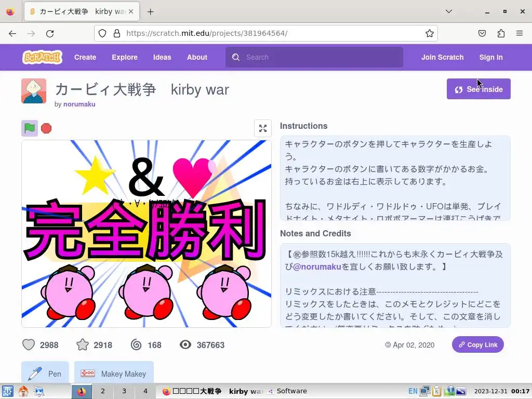Image resolution: width=532 pixels, height=399 pixels.
Task: Open site security info via padlock icon
Action: 117,33
